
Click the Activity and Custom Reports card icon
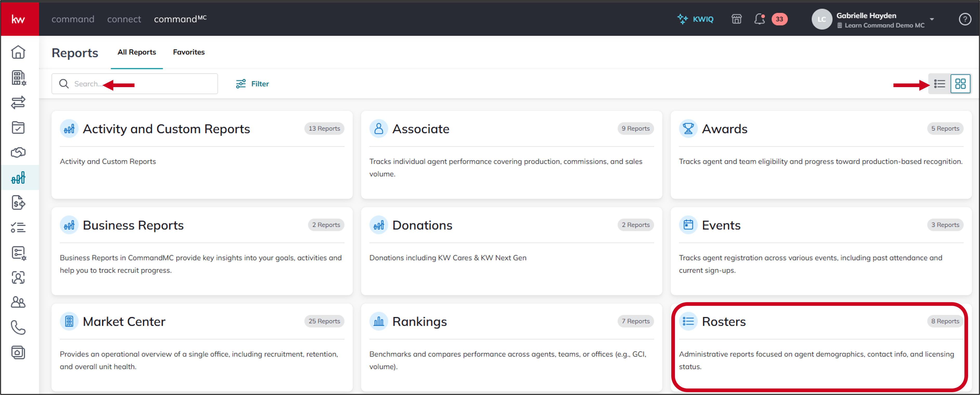tap(69, 129)
